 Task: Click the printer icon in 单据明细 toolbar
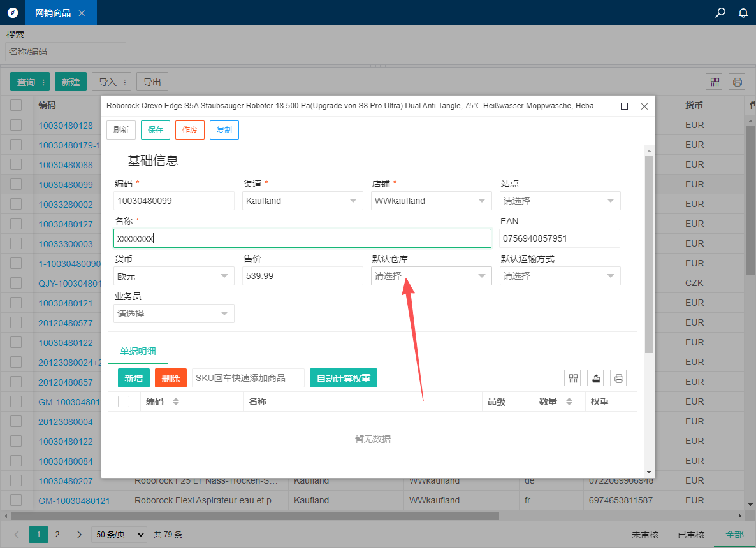618,379
